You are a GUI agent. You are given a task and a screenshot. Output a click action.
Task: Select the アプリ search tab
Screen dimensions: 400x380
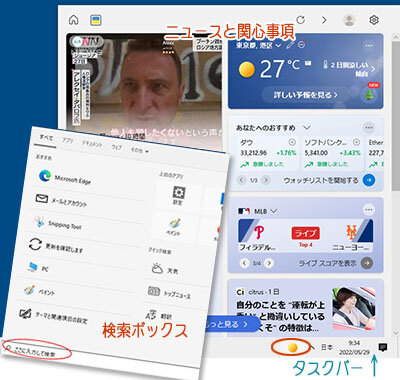pos(68,141)
